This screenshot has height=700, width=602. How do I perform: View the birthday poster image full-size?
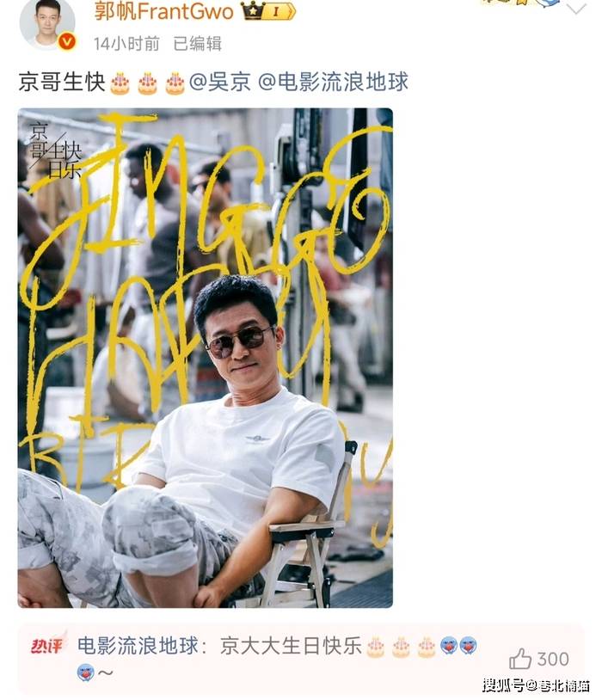coord(205,358)
